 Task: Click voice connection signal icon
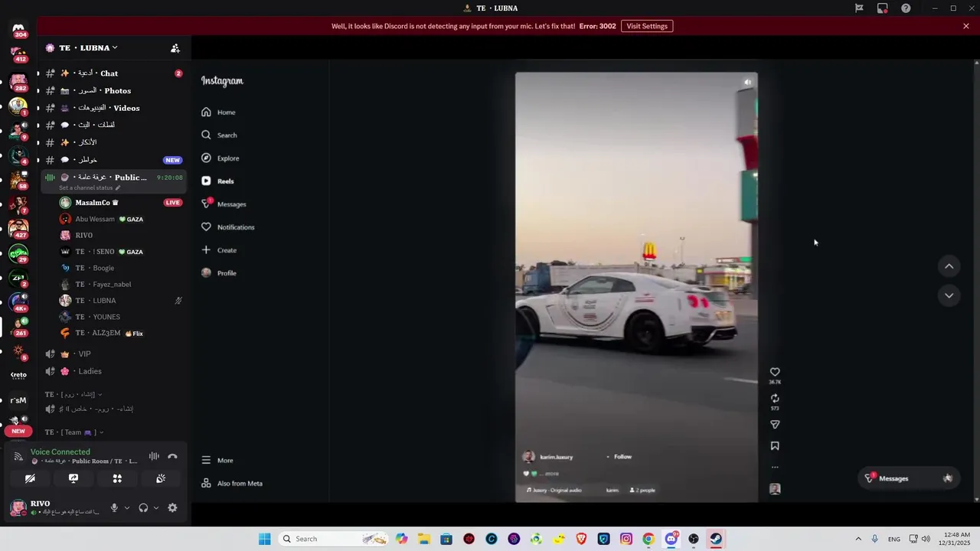pos(18,456)
